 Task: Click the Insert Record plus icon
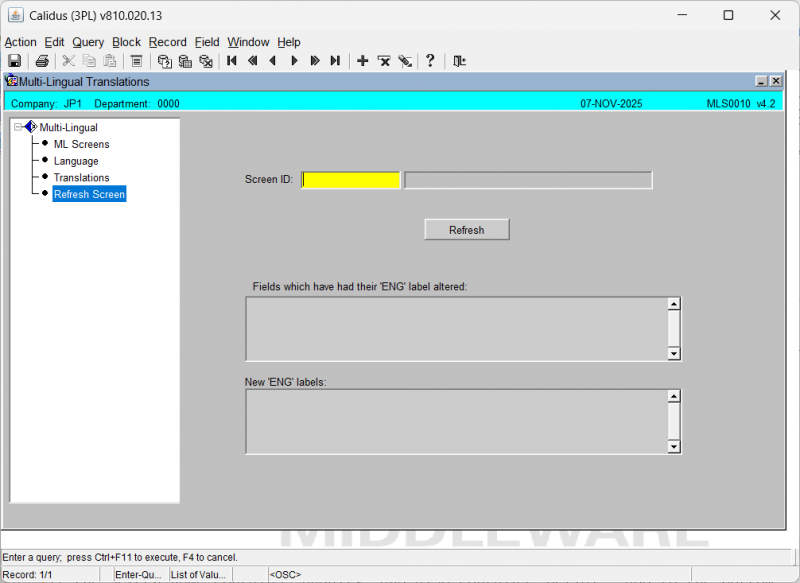[362, 61]
